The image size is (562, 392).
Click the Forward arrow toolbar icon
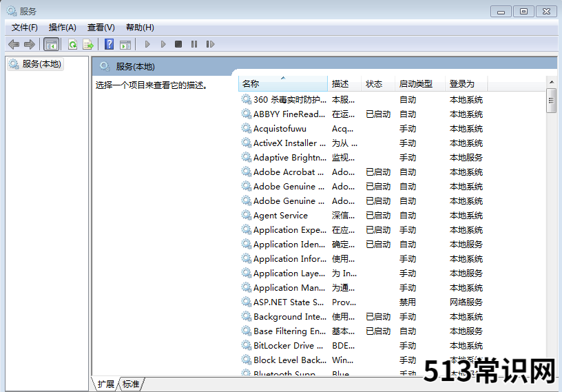pos(30,45)
